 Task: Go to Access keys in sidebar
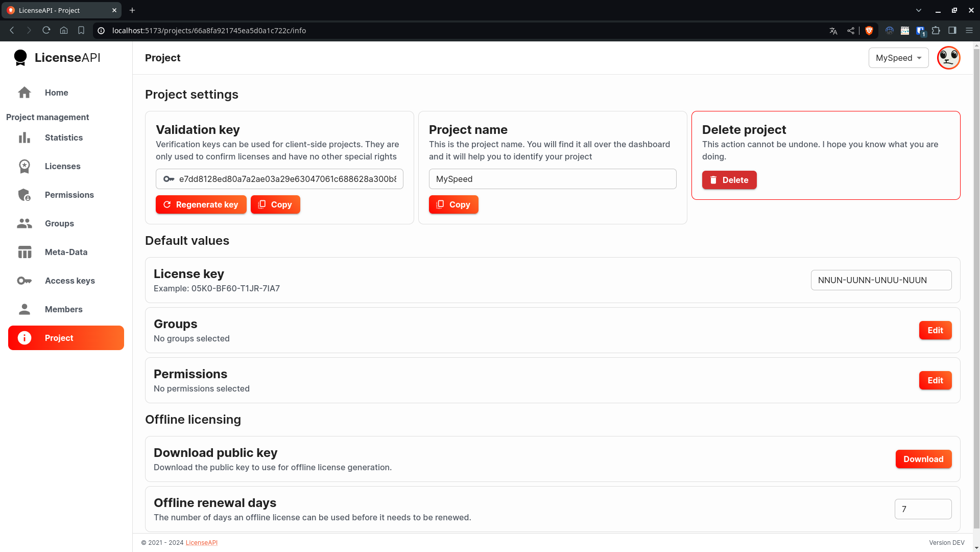point(66,281)
